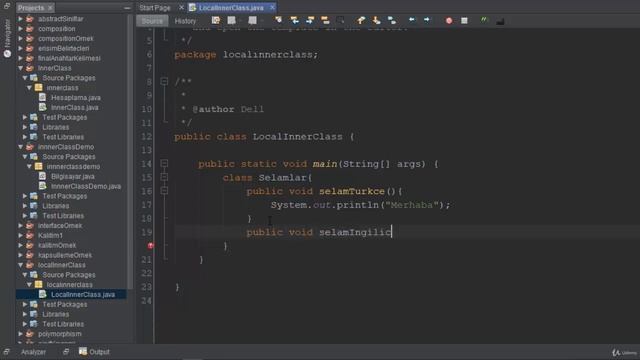Screen dimensions: 640x360
Task: Select the innnerclassdemo package folder
Action: coord(73,167)
